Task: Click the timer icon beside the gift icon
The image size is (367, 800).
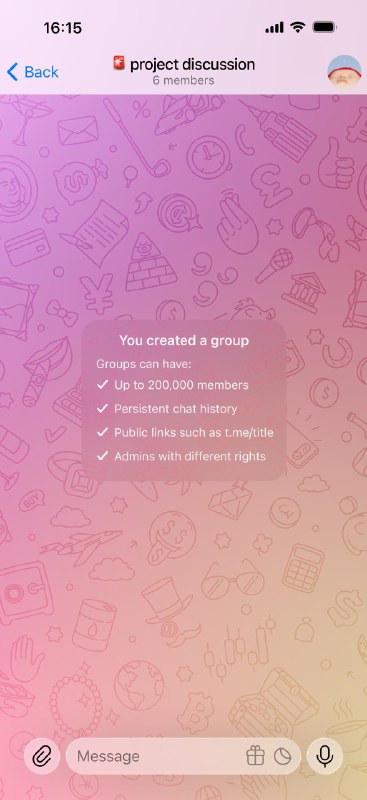Action: (x=282, y=756)
